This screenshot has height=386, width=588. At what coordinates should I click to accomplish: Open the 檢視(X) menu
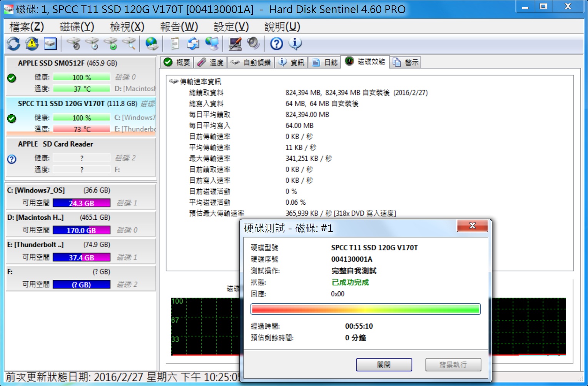coord(127,27)
